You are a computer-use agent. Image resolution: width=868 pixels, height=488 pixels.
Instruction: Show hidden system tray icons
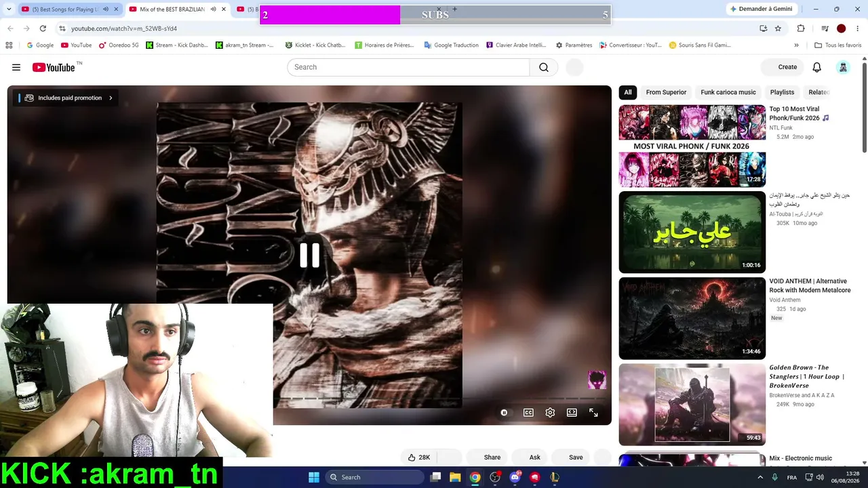[759, 477]
